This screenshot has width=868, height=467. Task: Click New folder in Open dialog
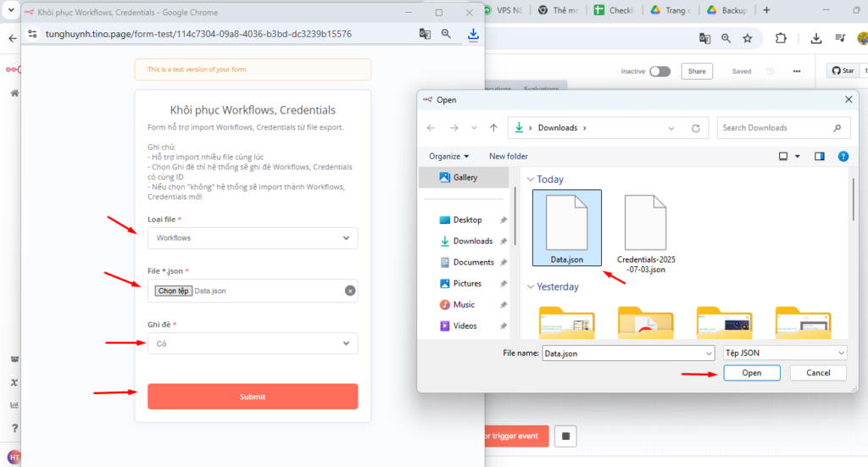point(509,157)
